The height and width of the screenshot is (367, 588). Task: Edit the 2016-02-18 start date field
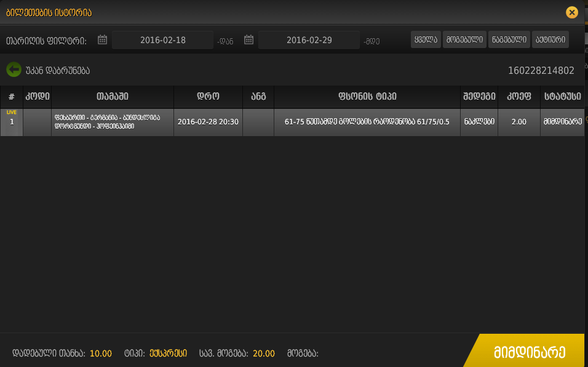tap(162, 40)
